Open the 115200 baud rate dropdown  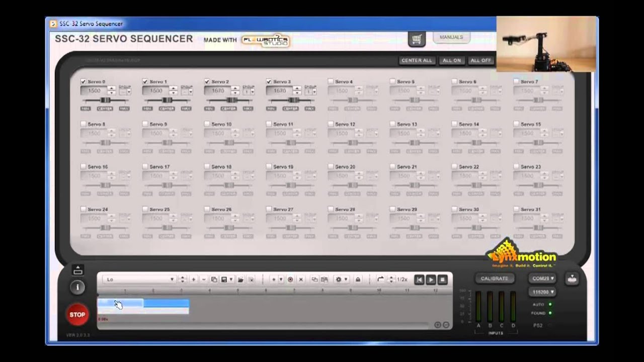pos(542,292)
